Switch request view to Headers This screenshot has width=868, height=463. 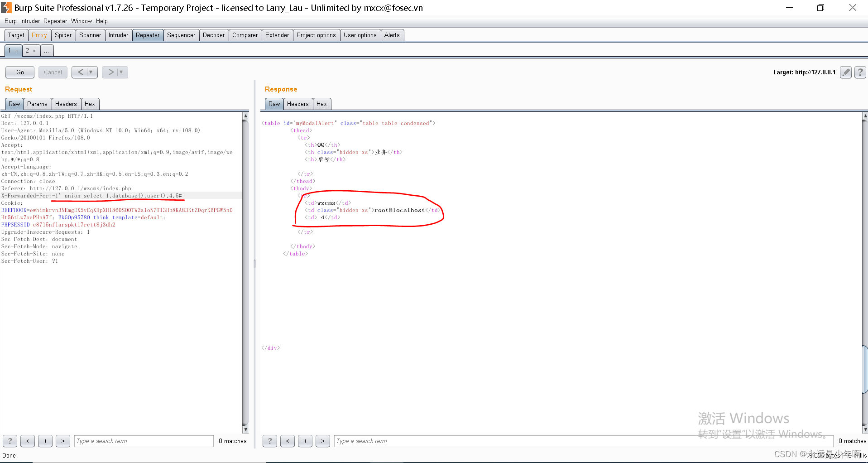click(x=66, y=104)
